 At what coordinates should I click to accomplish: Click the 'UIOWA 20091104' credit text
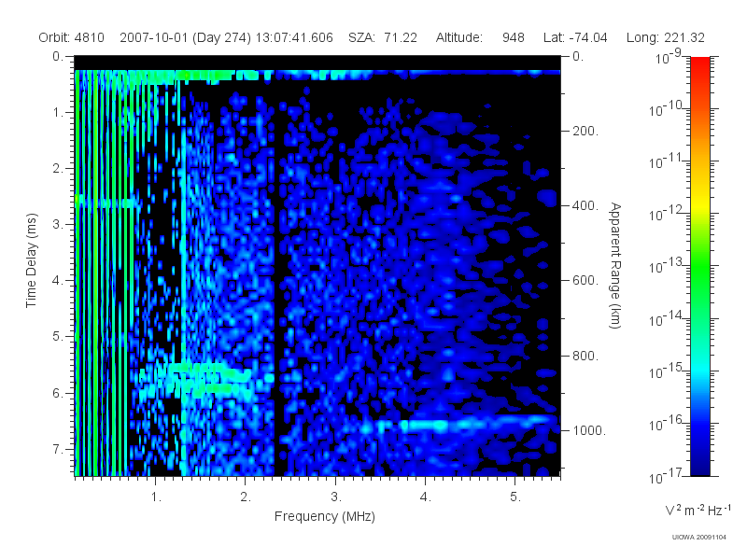click(698, 538)
